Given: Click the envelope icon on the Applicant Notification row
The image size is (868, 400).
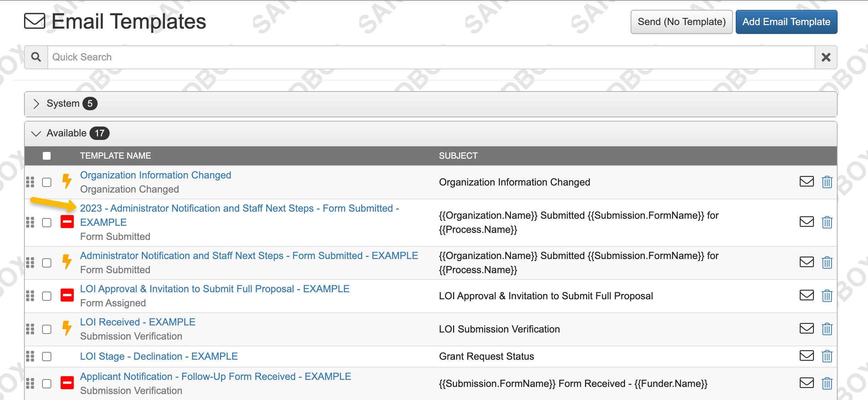Looking at the screenshot, I should click(x=806, y=383).
